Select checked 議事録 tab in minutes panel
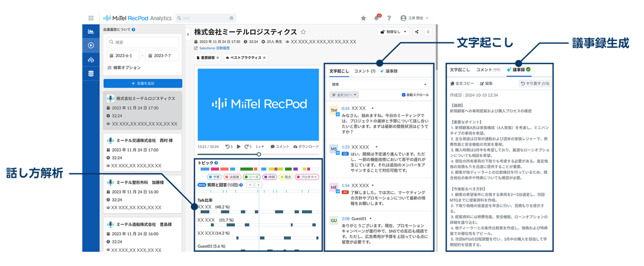The height and width of the screenshot is (266, 644). coord(519,70)
